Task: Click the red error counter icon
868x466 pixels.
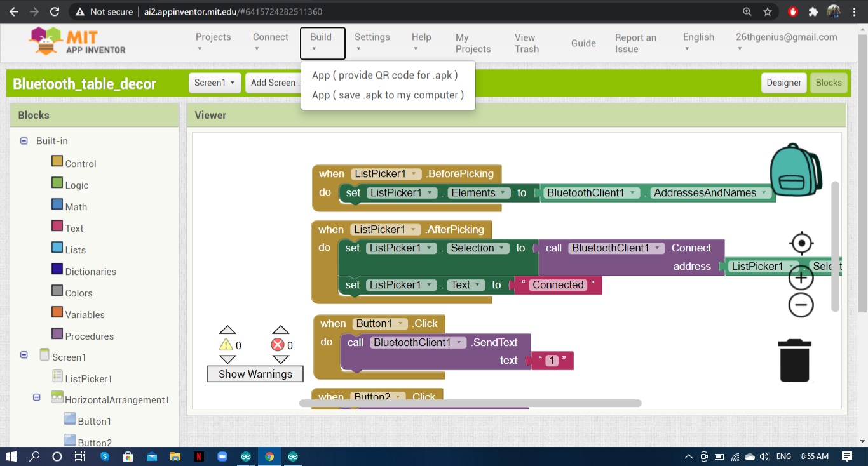Action: (278, 345)
